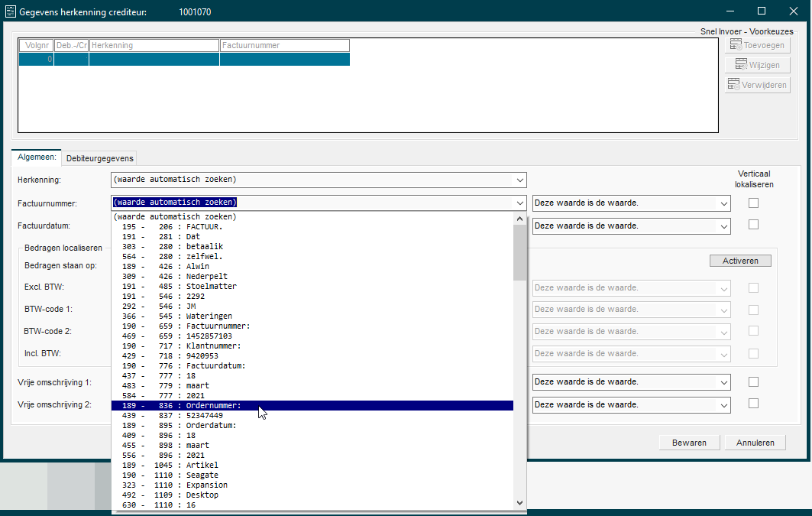Switch to the Debiteurgegevens tab
The image size is (812, 516).
point(99,158)
